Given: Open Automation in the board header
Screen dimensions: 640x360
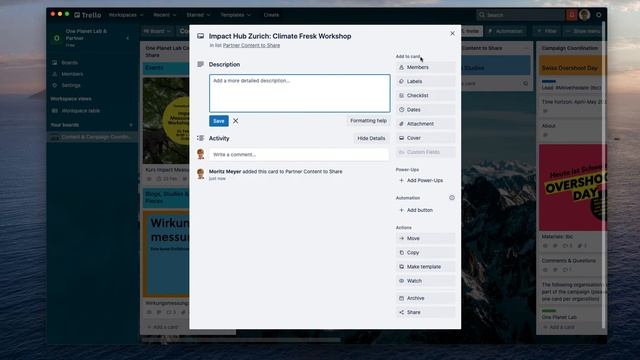Looking at the screenshot, I should click(506, 31).
